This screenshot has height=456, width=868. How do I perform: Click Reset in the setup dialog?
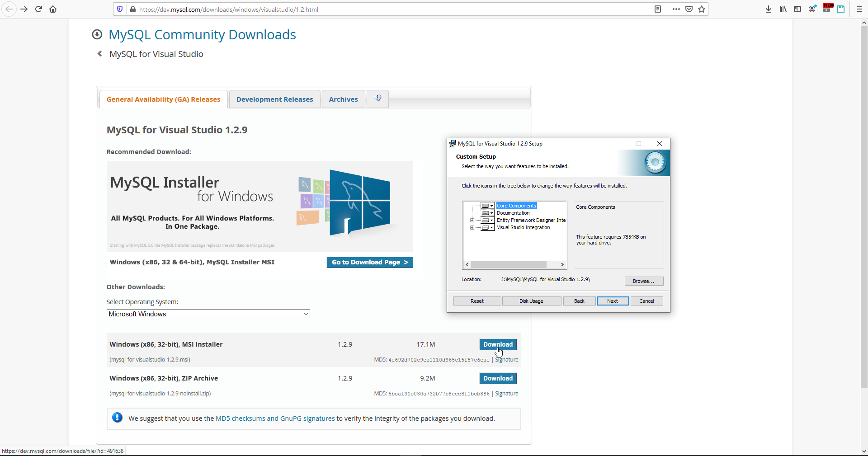[x=477, y=301]
